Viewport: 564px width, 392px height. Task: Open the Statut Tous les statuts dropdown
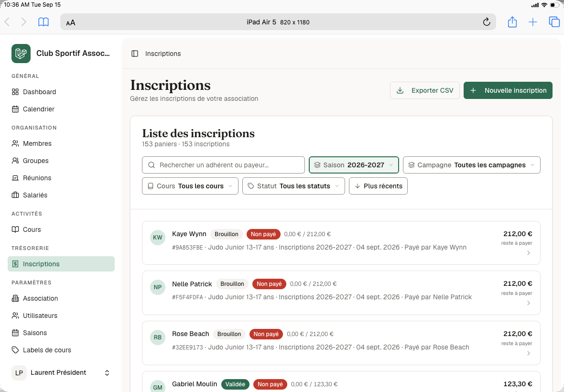click(293, 186)
